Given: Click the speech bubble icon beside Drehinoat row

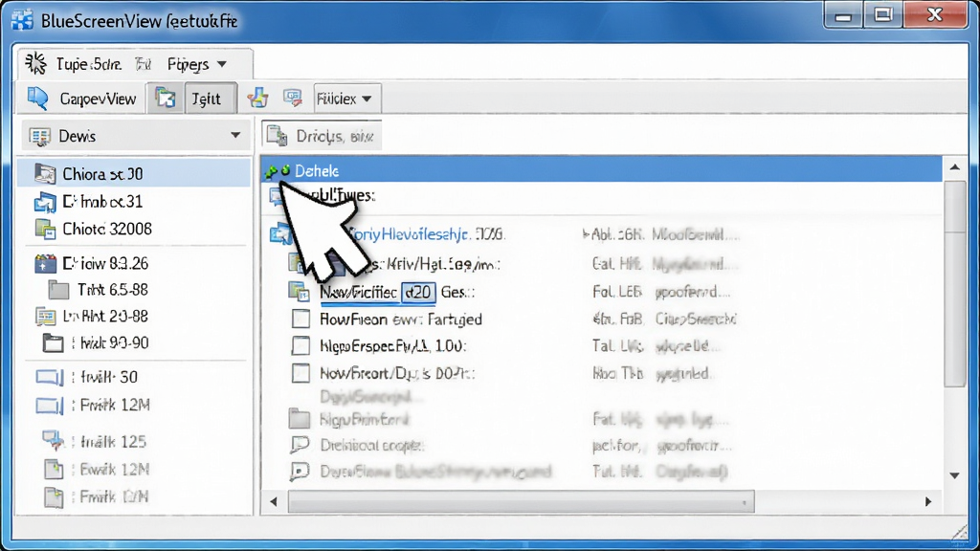Looking at the screenshot, I should pyautogui.click(x=300, y=445).
